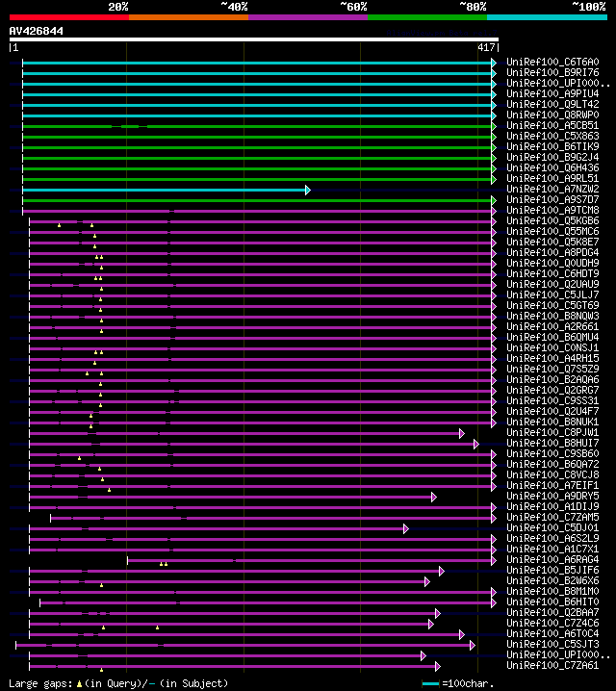Click arrowhead ending the C5DJ01 alignment
This screenshot has width=616, height=691.
406,528
